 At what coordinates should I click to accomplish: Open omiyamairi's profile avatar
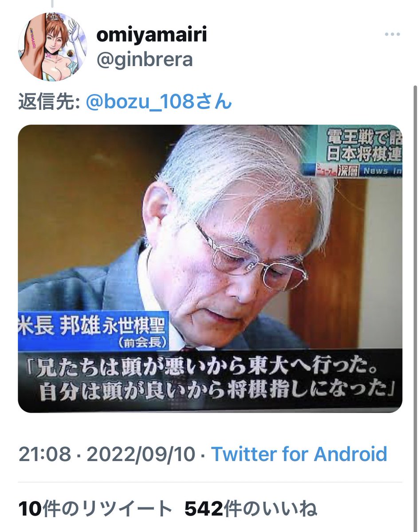[x=52, y=47]
